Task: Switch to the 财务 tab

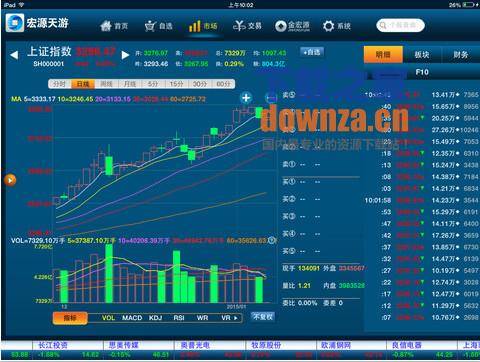Action: pos(460,55)
